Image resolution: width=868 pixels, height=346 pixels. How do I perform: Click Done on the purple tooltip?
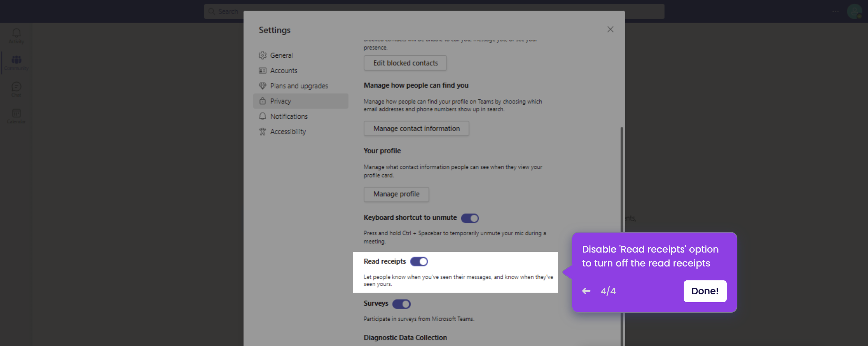coord(705,291)
